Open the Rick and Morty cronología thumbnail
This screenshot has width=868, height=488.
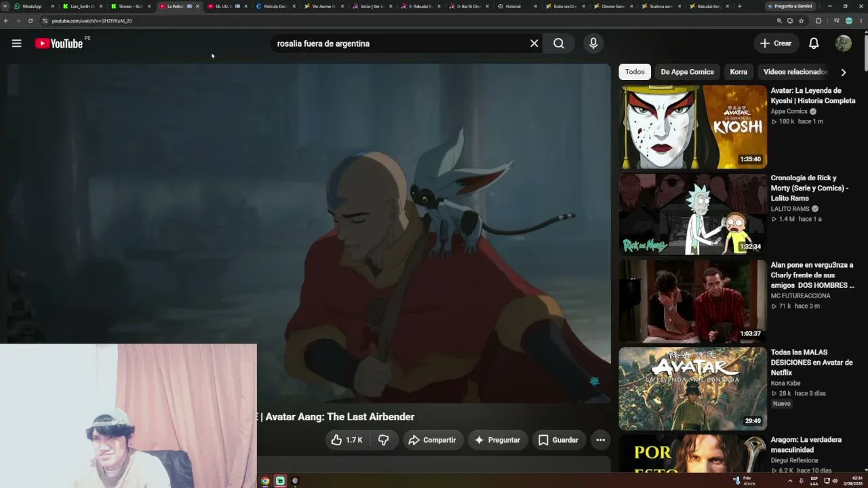click(692, 214)
